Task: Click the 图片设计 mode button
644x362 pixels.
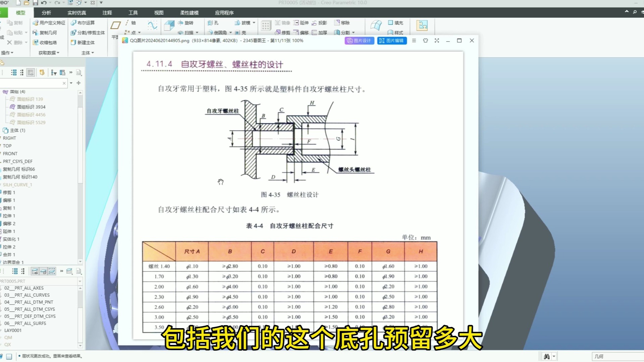Action: (x=360, y=40)
